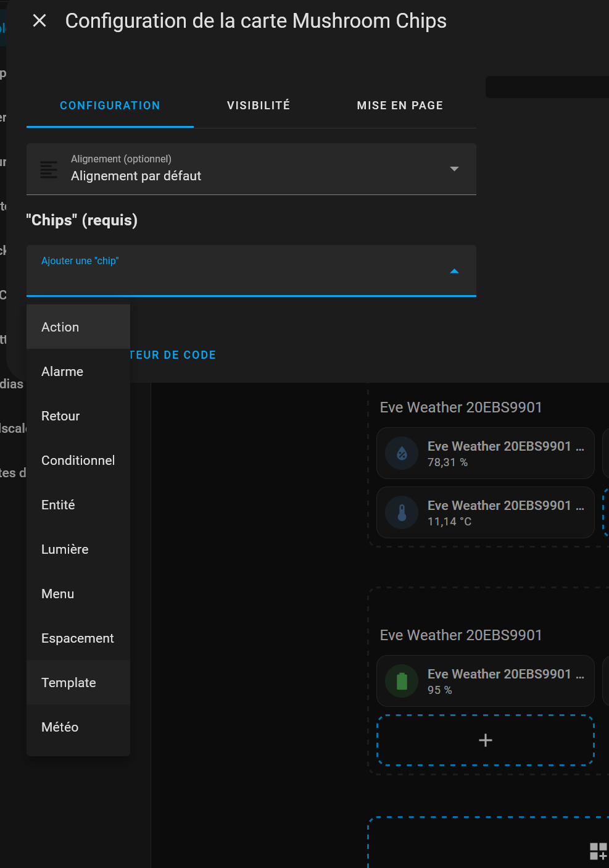Open the Mise en page tab
609x868 pixels.
pyautogui.click(x=400, y=106)
